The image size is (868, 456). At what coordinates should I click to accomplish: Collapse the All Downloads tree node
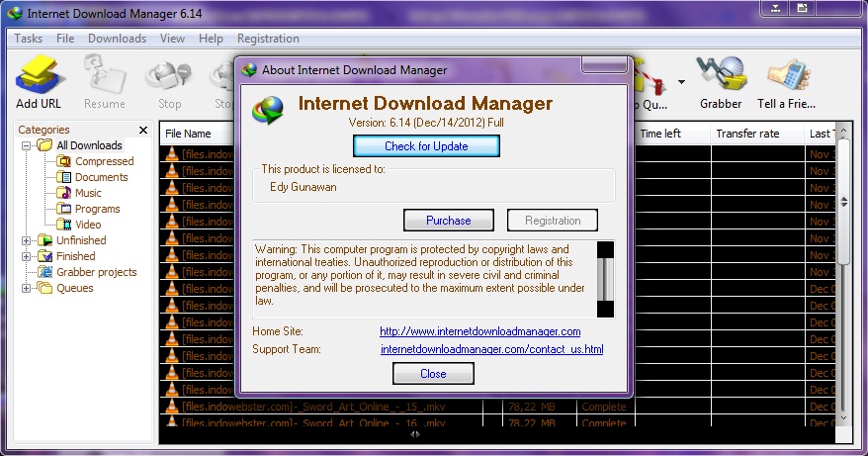click(26, 145)
